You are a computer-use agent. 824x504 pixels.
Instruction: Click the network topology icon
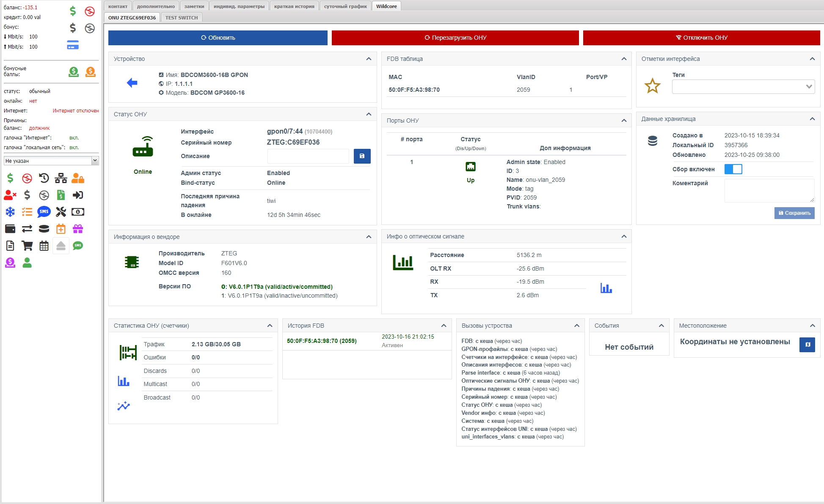point(61,178)
